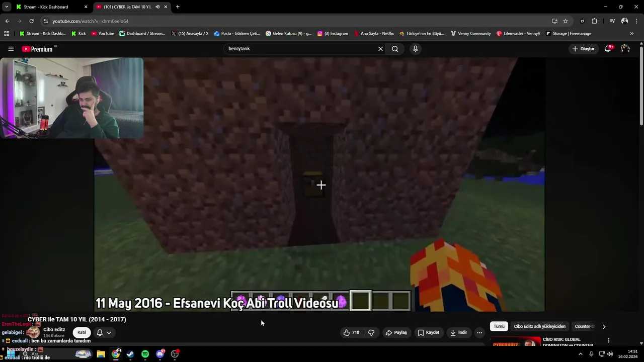Open the Gelen Kutusu bookmark
The width and height of the screenshot is (644, 362).
tap(289, 34)
